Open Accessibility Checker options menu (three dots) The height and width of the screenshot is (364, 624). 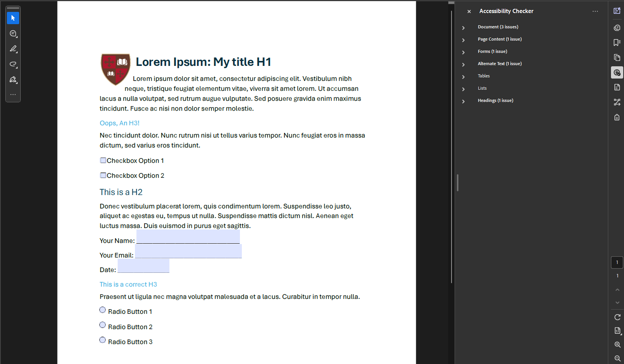(x=595, y=11)
